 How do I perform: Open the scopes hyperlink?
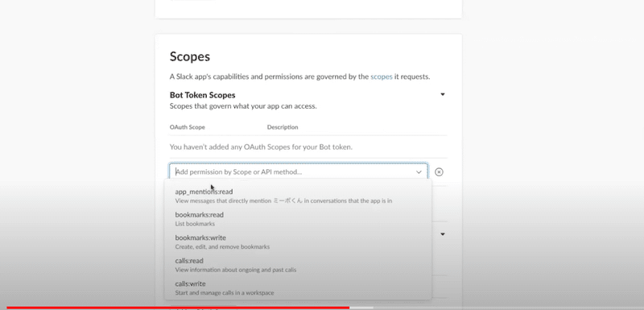(x=382, y=76)
